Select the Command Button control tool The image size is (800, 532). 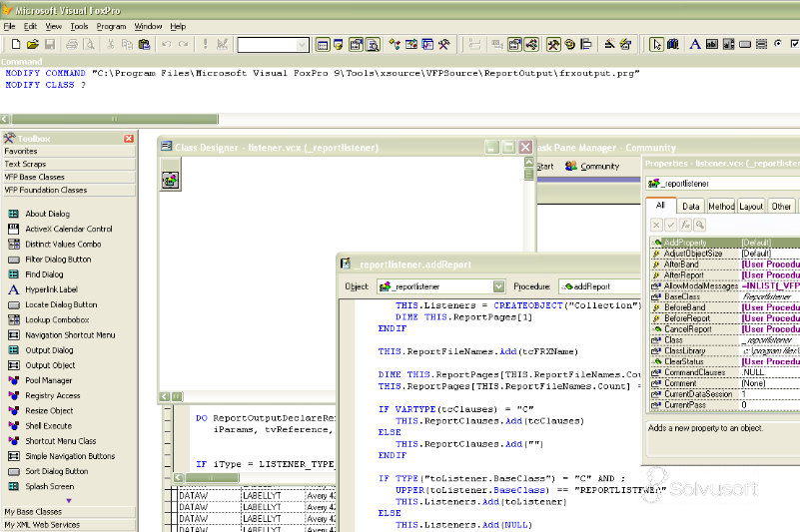point(745,44)
